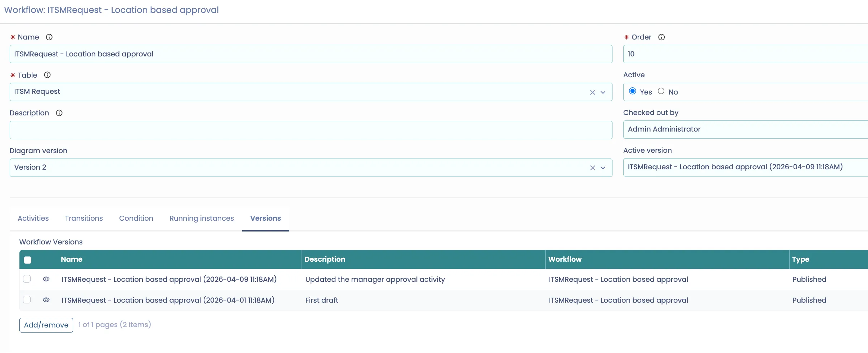868x353 pixels.
Task: Click the Published type in First draft row
Action: tap(809, 300)
